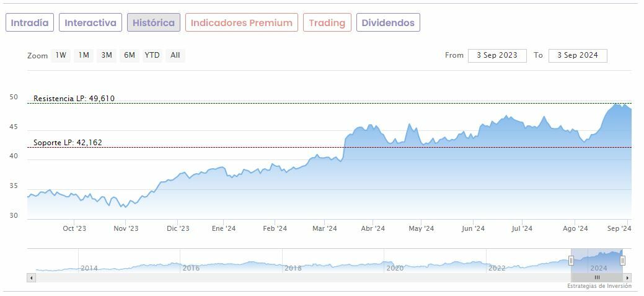Screen dimensions: 644x296
Task: Choose the 3M zoom option
Action: (107, 55)
